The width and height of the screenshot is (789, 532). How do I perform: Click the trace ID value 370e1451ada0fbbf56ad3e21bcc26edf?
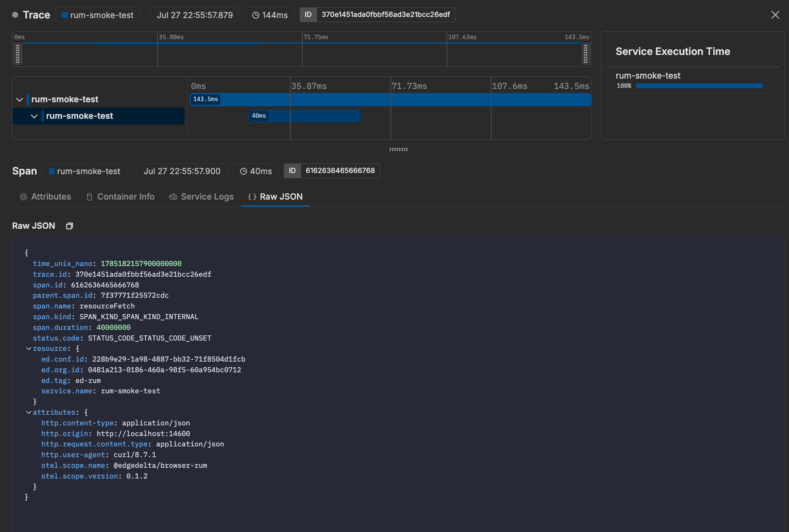(x=386, y=15)
